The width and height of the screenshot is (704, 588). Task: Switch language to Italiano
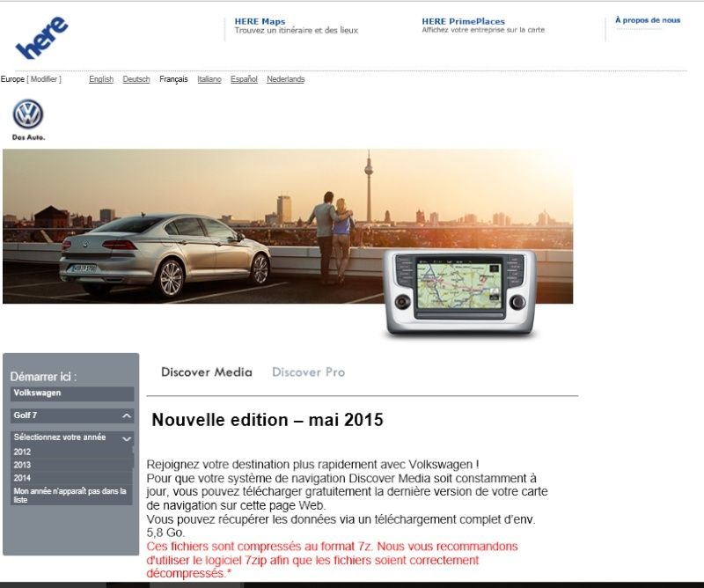(x=209, y=79)
